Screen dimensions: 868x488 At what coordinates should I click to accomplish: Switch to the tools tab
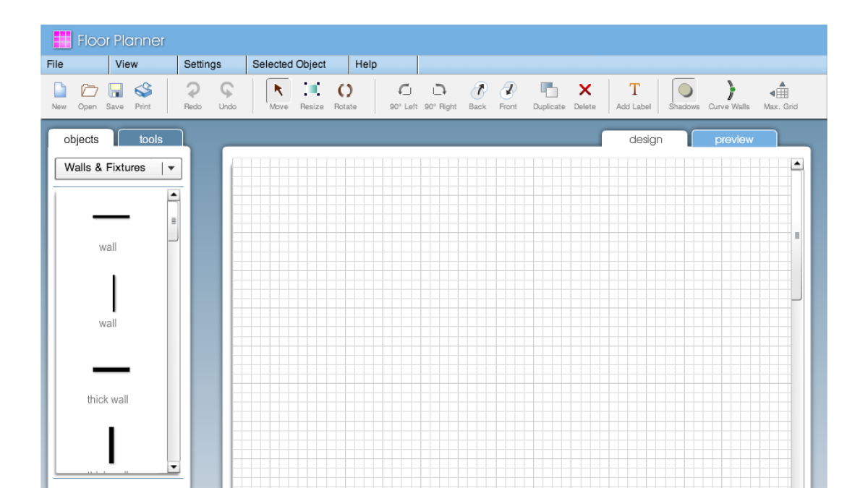(150, 139)
